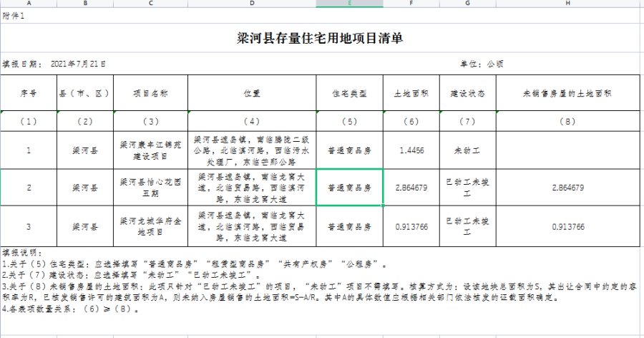Select column A header
Viewport: 644px width, 338px height.
tap(29, 4)
